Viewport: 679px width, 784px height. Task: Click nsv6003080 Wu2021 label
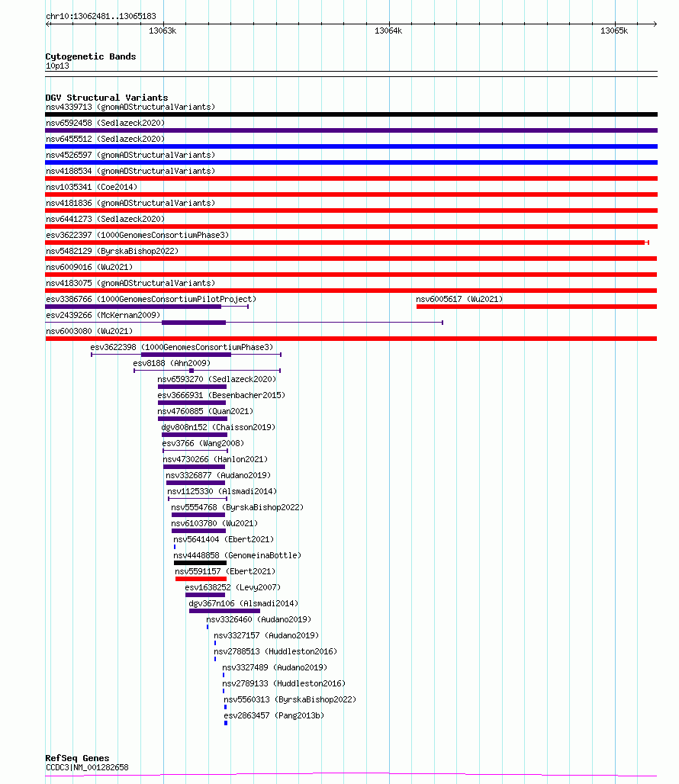(x=89, y=331)
